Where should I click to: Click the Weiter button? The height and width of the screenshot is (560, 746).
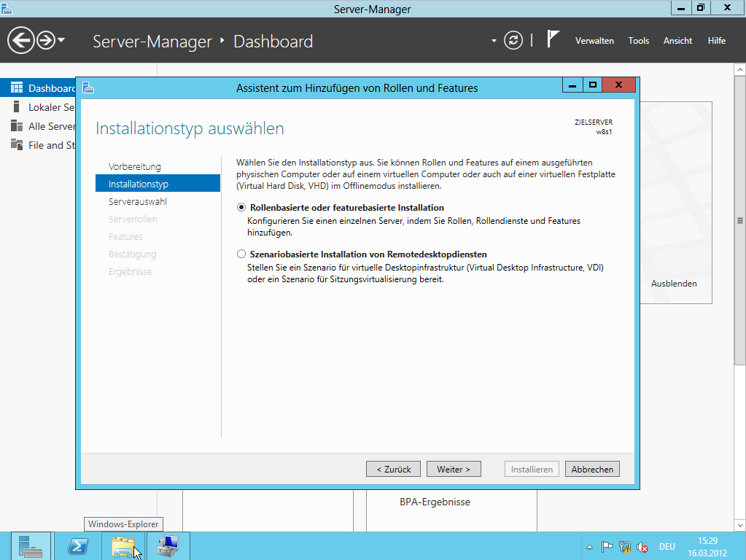pyautogui.click(x=454, y=470)
